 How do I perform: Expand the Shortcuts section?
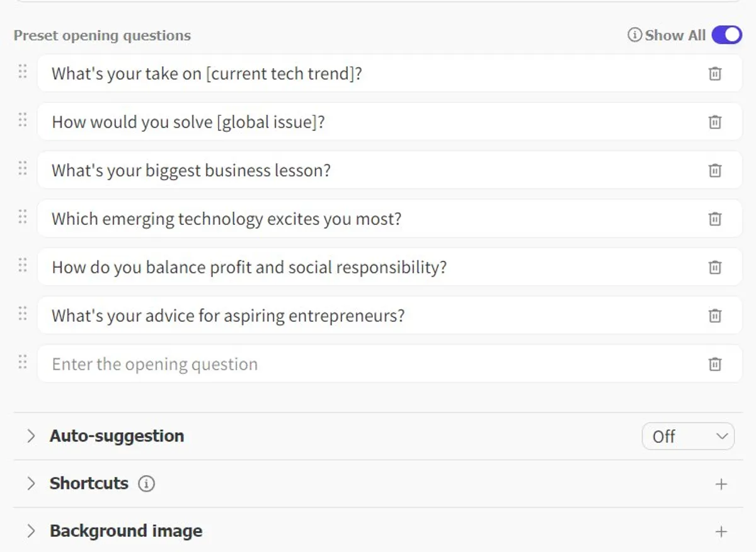[31, 484]
